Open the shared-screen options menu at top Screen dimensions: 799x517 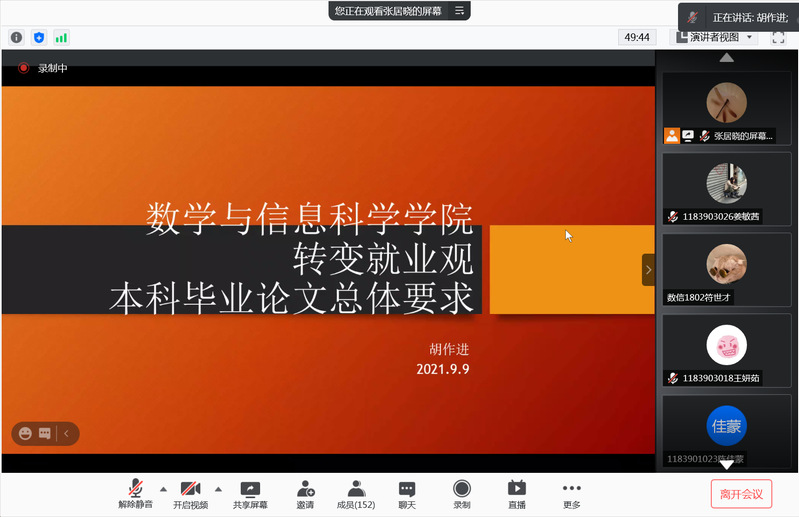459,10
